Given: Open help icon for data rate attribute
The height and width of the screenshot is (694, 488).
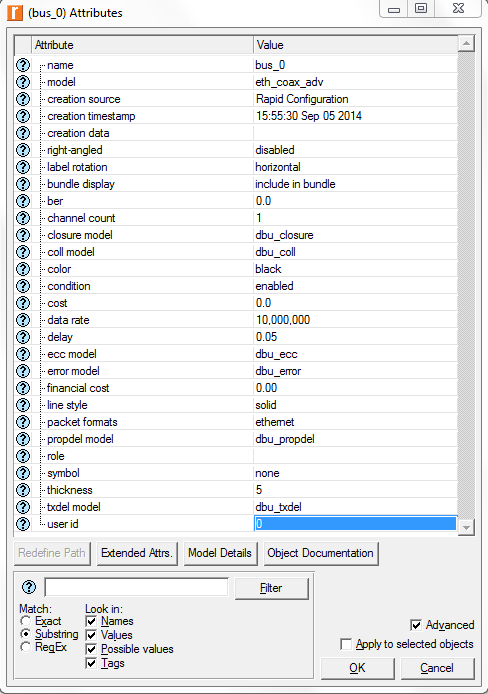Looking at the screenshot, I should click(23, 320).
